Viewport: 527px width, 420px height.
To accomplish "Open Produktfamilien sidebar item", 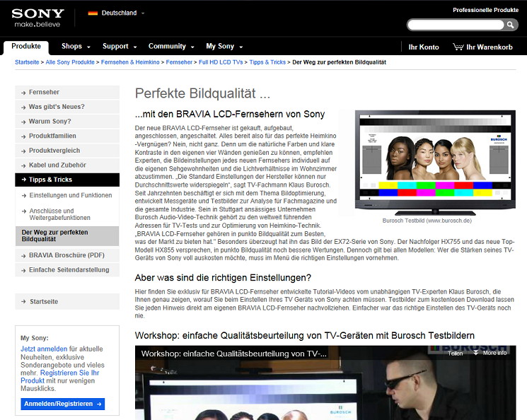I will [67, 136].
